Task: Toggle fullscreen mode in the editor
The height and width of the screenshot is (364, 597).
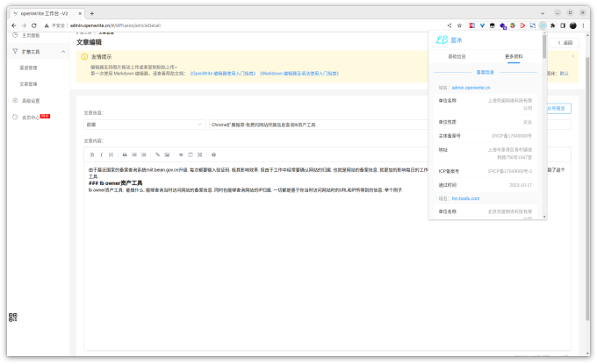Action: point(201,154)
